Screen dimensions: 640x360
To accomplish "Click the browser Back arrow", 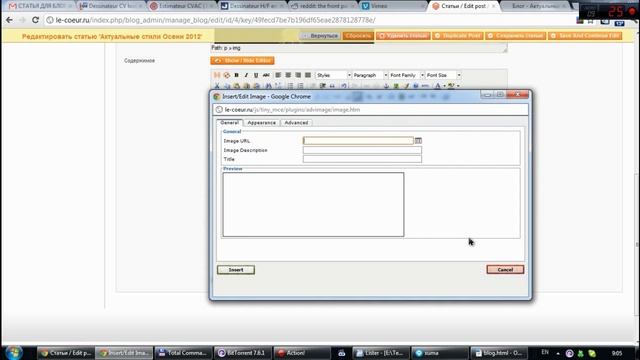I will pyautogui.click(x=9, y=20).
